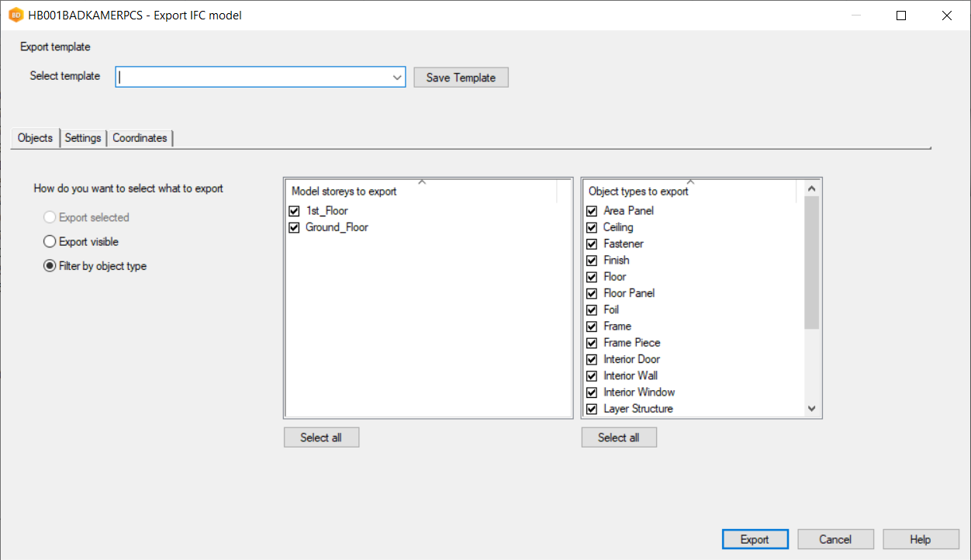Maximize the Export IFC model window
The height and width of the screenshot is (560, 971).
point(900,16)
